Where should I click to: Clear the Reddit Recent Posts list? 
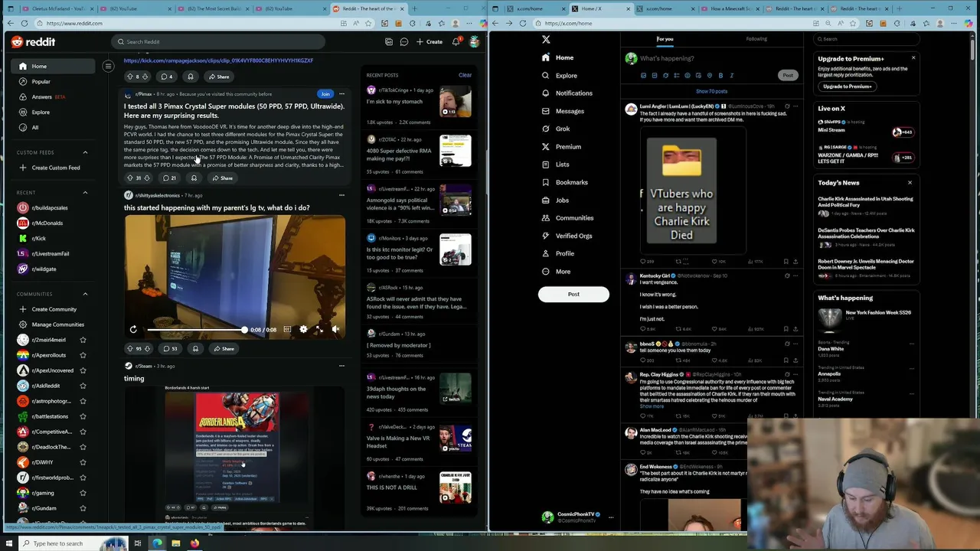coord(465,75)
